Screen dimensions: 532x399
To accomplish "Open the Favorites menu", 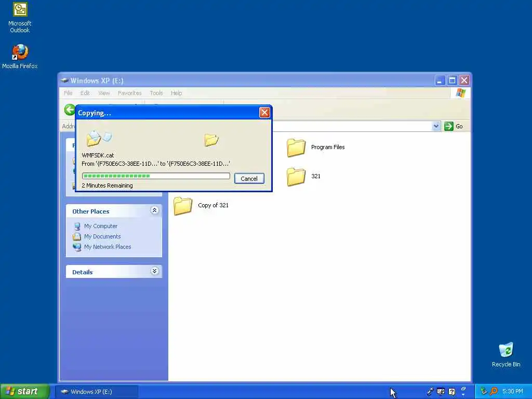I will point(129,93).
